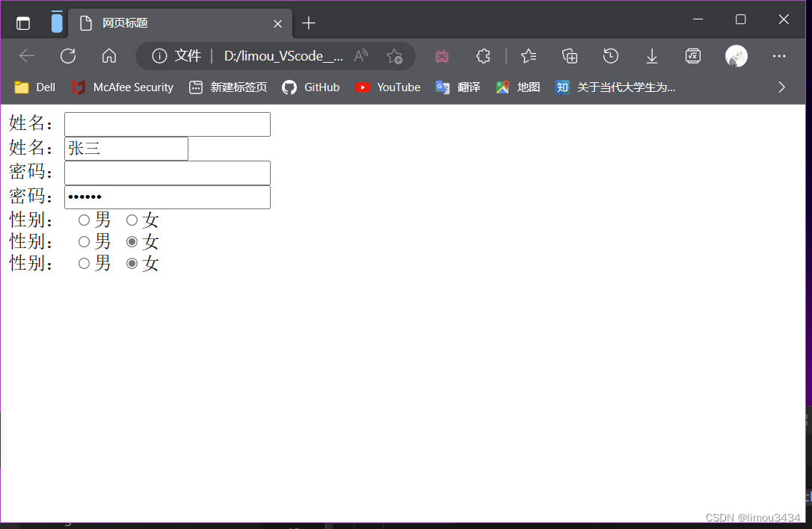Click the address bar file path
Screen dimensions: 812x529
pyautogui.click(x=283, y=56)
